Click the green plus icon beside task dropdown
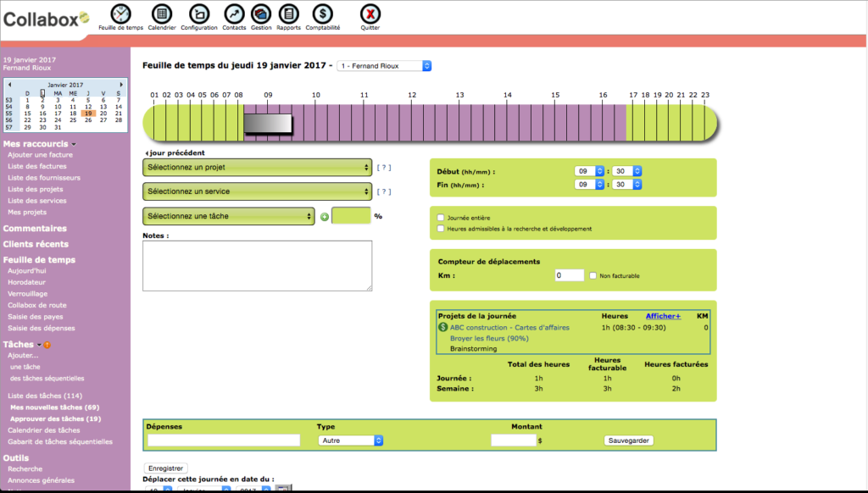This screenshot has height=493, width=868. (324, 217)
